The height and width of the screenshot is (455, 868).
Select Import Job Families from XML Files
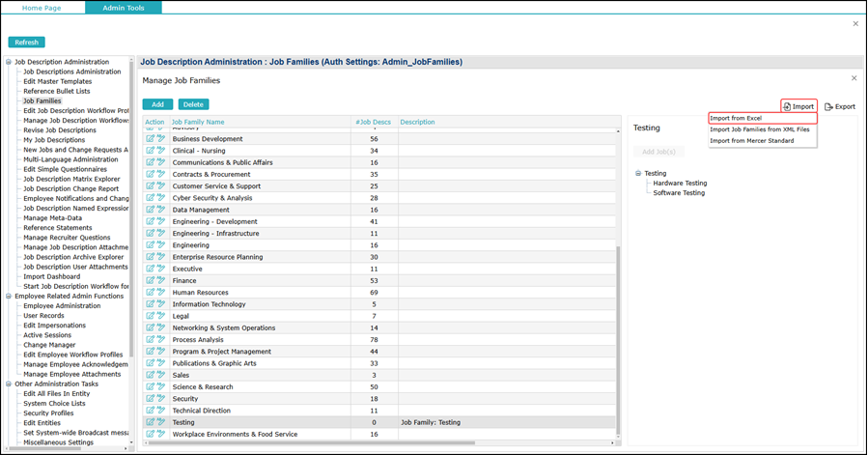[759, 129]
